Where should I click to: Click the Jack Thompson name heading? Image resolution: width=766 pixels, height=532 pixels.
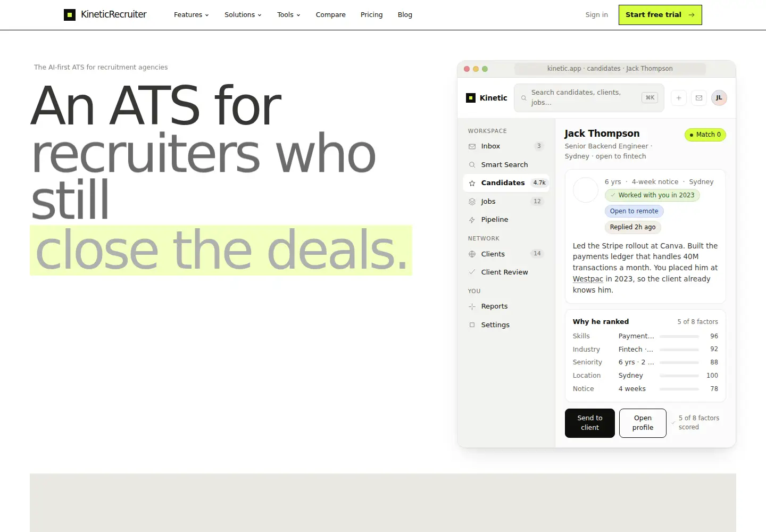[602, 134]
